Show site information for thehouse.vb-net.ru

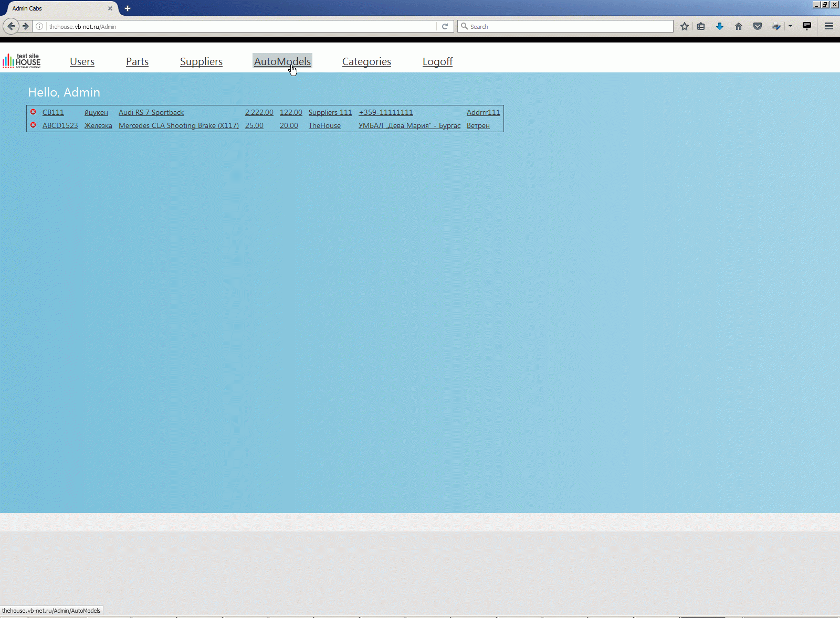point(39,26)
